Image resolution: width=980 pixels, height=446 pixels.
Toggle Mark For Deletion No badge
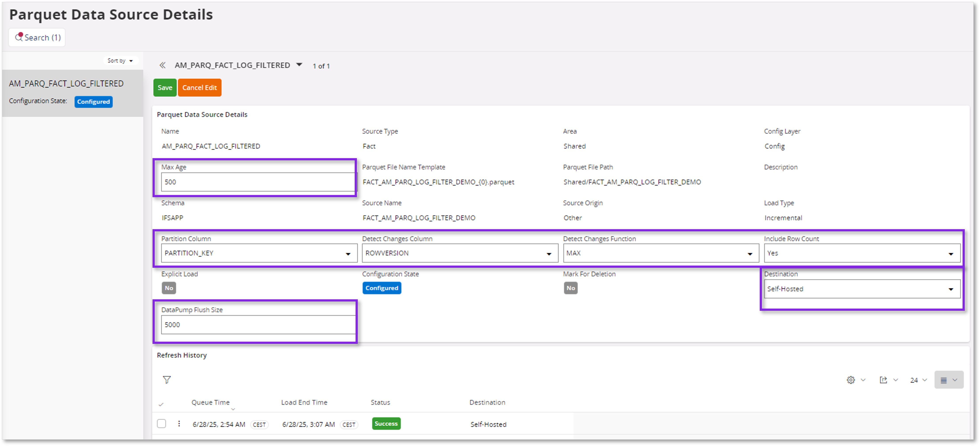click(570, 288)
